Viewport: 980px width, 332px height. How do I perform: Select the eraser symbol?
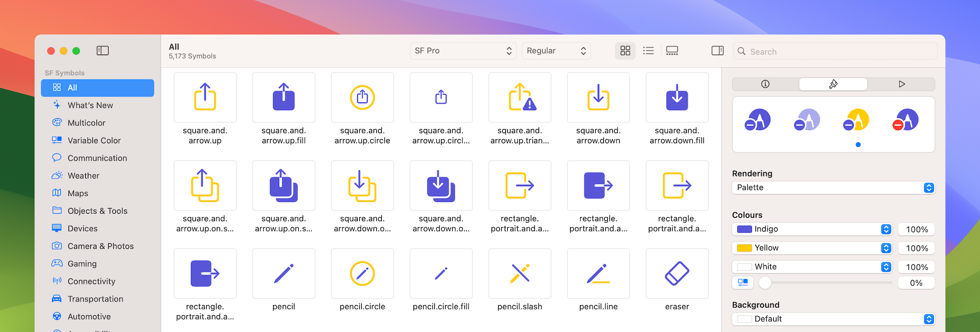(x=677, y=273)
